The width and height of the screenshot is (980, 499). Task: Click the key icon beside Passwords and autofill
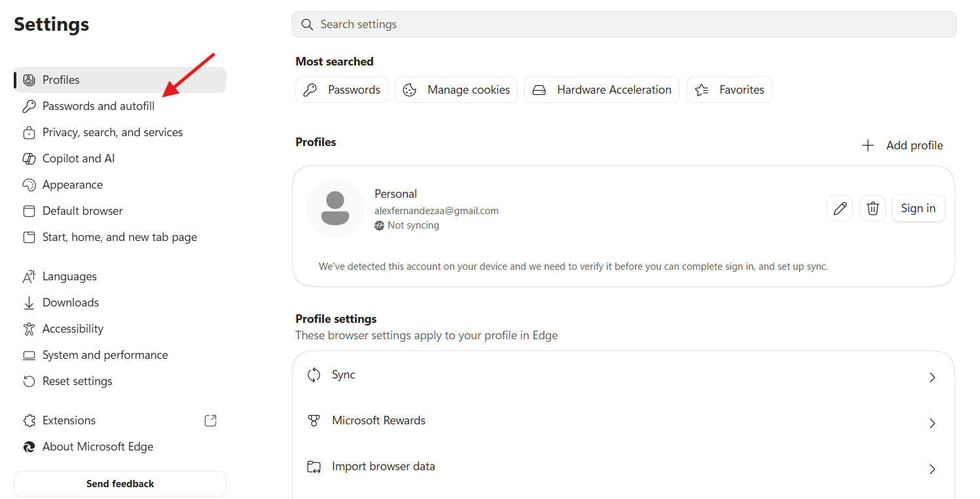pos(29,106)
